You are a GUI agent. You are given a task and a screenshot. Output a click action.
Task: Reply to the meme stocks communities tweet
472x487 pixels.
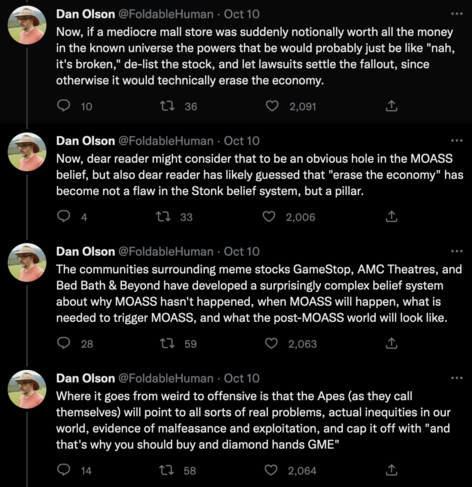(63, 343)
